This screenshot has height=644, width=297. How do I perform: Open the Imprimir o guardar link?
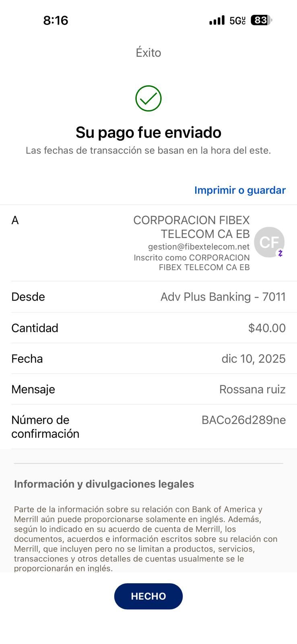pos(240,190)
